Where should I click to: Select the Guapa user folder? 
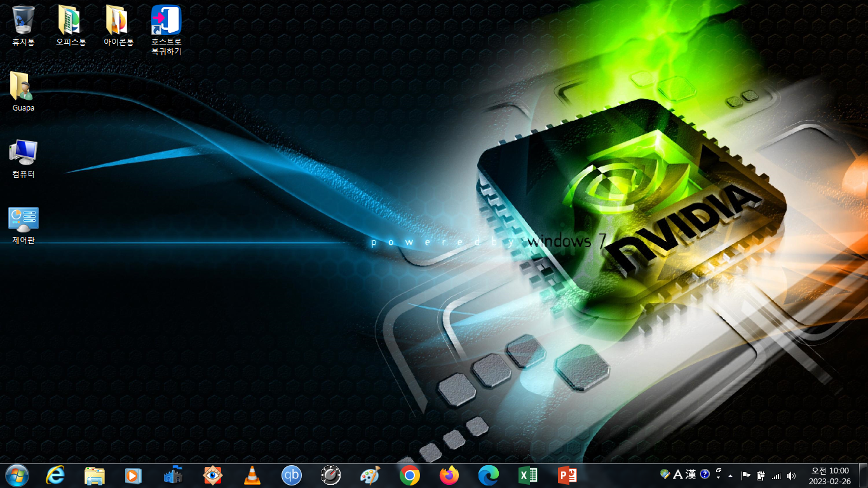click(24, 91)
